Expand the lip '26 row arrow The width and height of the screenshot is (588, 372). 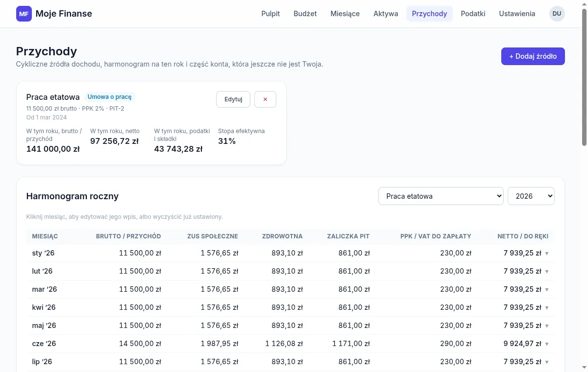tap(547, 362)
